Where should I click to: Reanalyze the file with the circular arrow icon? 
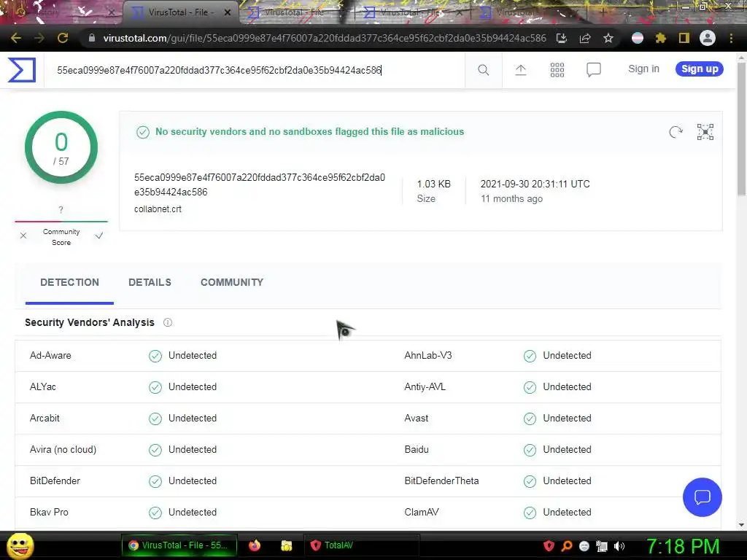[676, 132]
